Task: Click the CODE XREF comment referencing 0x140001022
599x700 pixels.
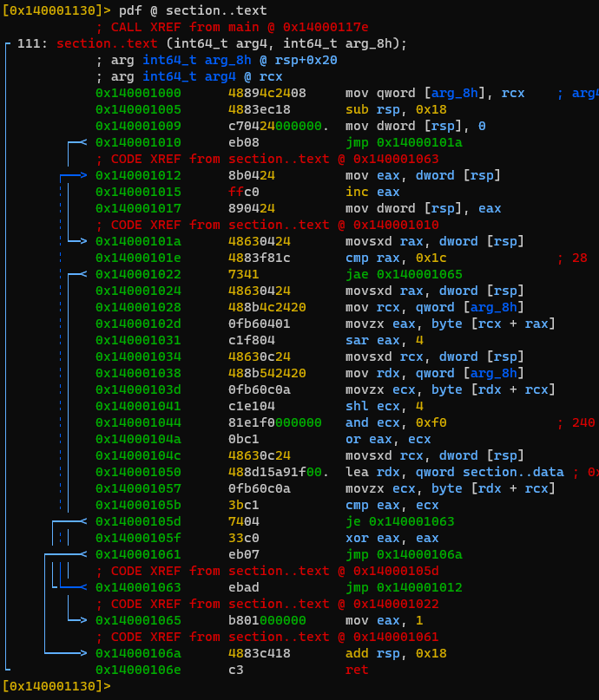Action: (267, 604)
